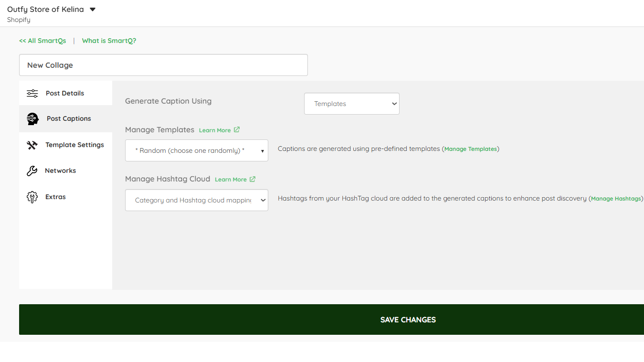The image size is (644, 362).
Task: Go to the Post Details tab
Action: click(66, 93)
